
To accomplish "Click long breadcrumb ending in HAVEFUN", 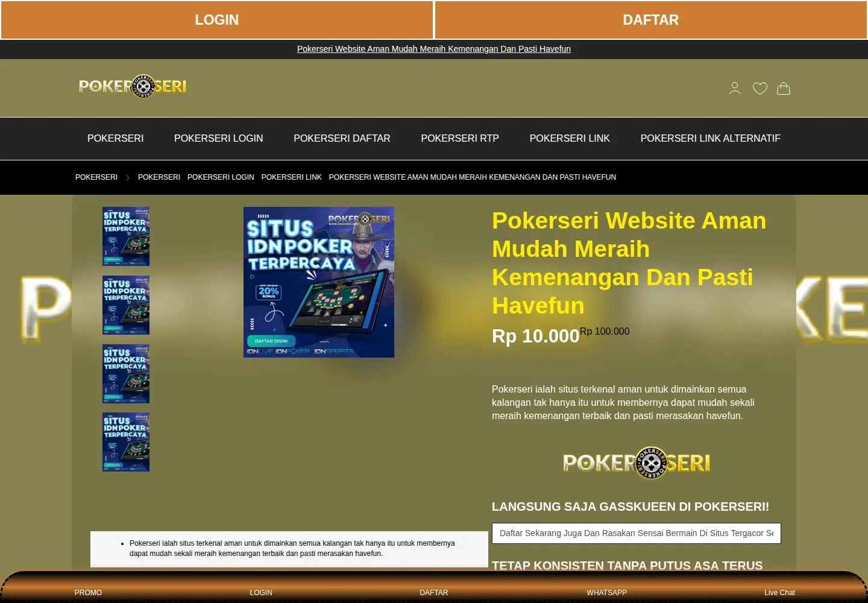I will tap(473, 177).
